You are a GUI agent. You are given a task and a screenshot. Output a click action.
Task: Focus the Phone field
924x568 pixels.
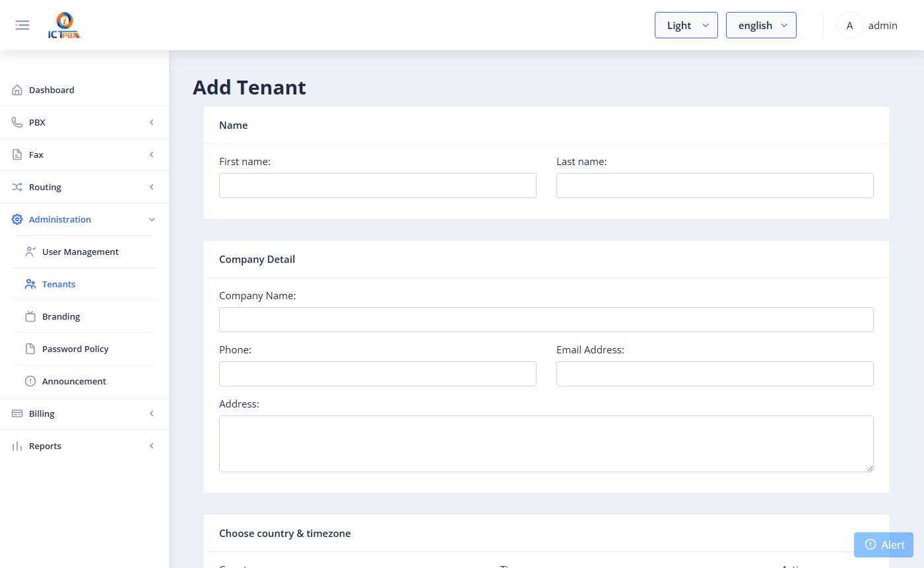click(378, 374)
